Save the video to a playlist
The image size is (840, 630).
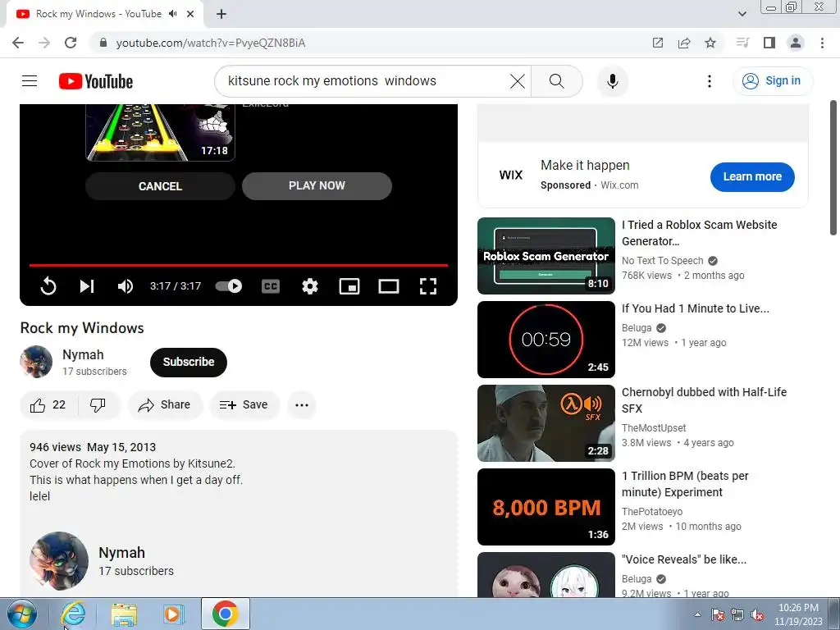click(244, 405)
